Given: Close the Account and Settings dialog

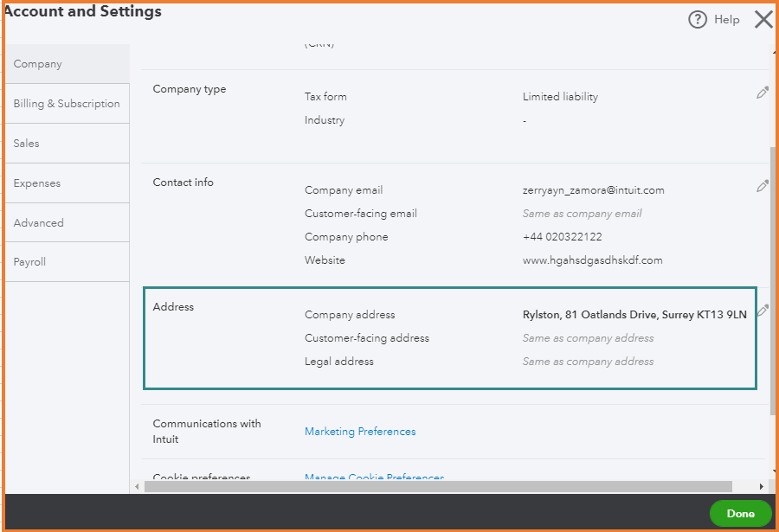Looking at the screenshot, I should pos(763,20).
